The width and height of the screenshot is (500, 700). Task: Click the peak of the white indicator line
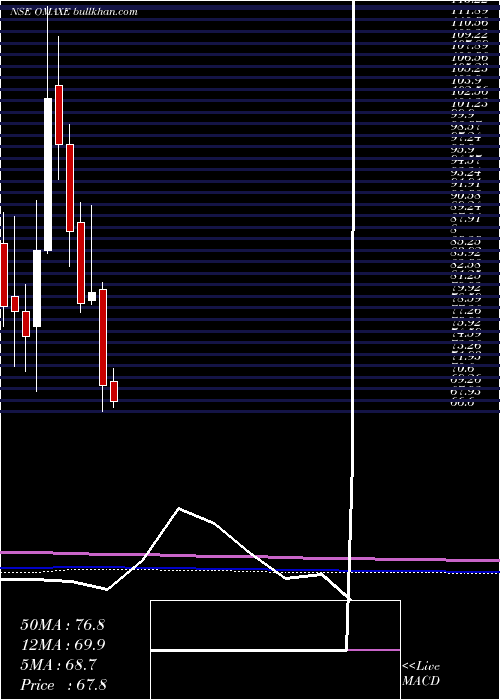179,508
